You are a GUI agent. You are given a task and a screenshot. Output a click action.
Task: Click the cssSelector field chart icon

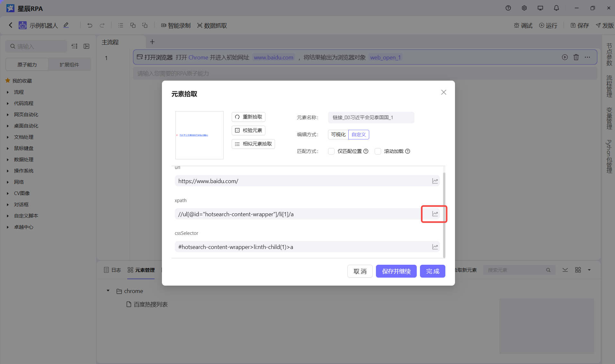point(435,247)
